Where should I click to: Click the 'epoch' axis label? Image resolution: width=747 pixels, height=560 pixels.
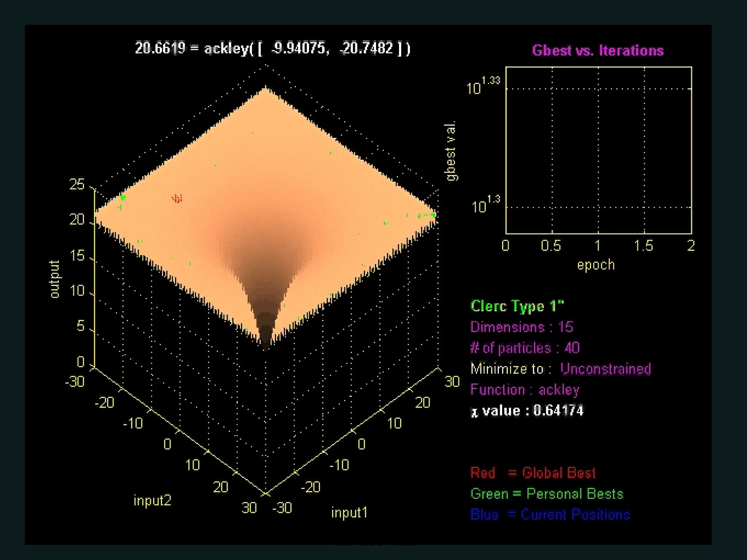point(596,265)
